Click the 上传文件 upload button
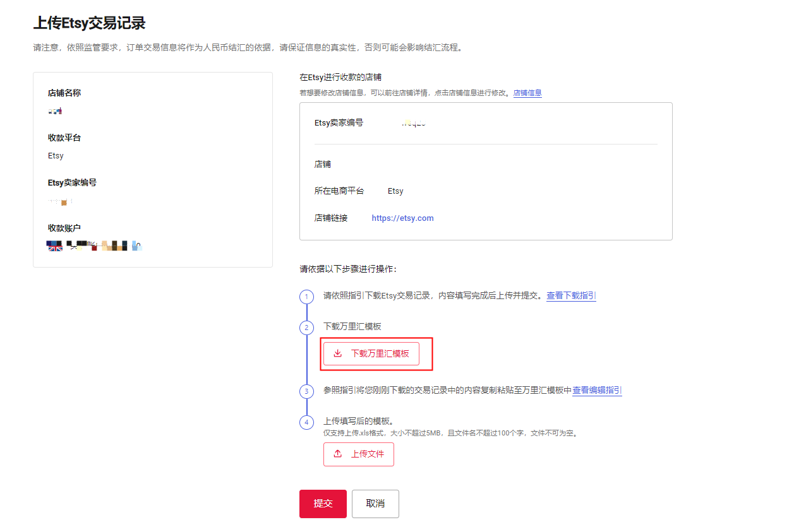 pyautogui.click(x=359, y=454)
